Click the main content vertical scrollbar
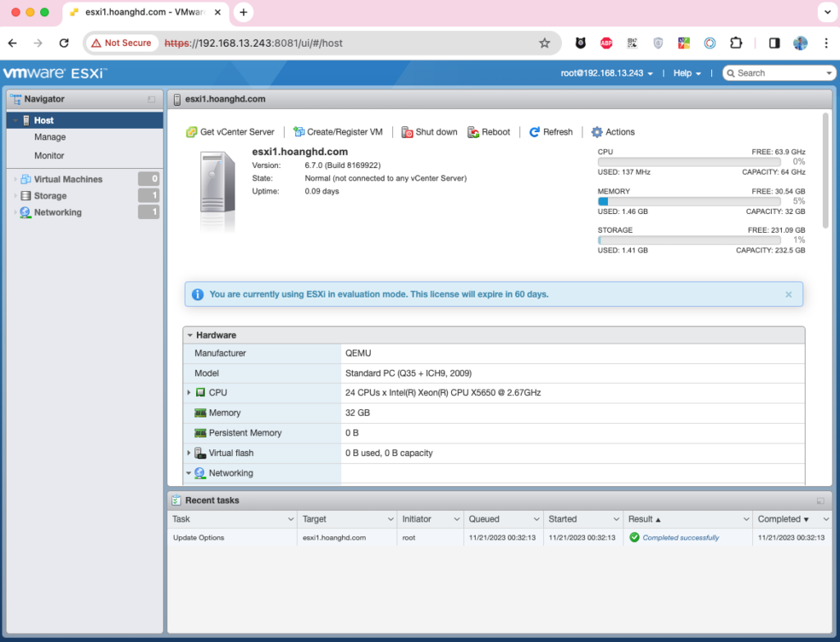840x642 pixels. [x=825, y=171]
